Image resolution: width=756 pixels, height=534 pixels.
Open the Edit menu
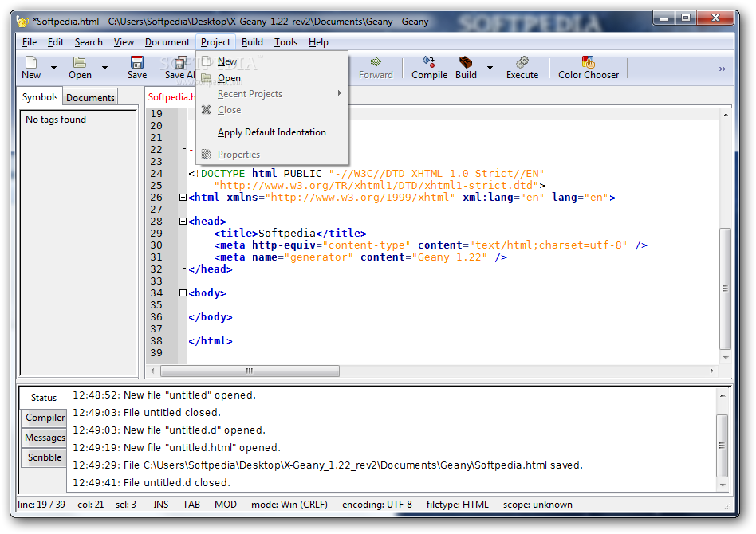tap(56, 42)
